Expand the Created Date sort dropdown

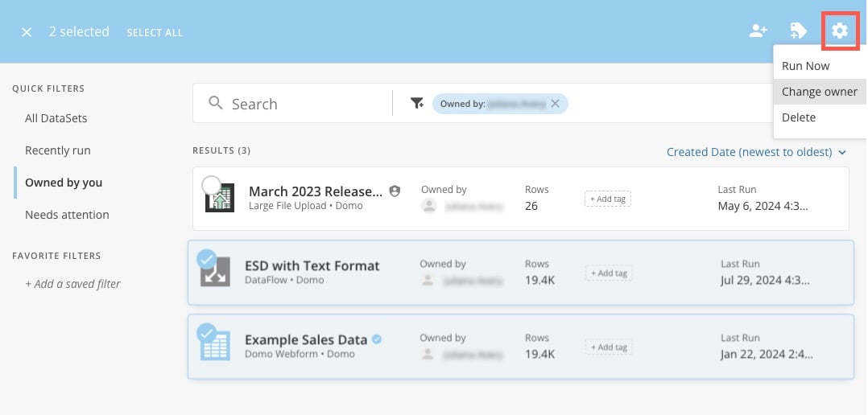coord(756,152)
